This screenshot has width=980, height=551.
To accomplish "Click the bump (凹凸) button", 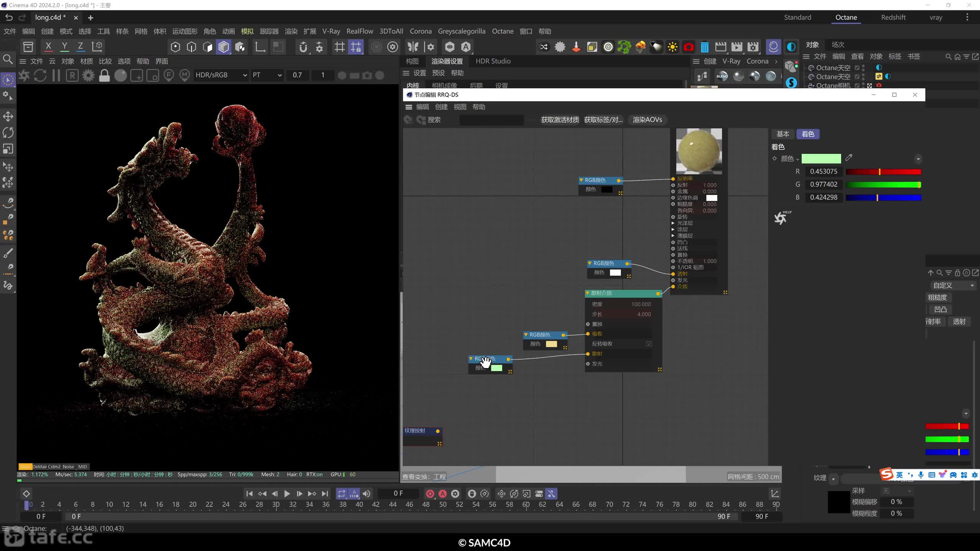I will 940,309.
